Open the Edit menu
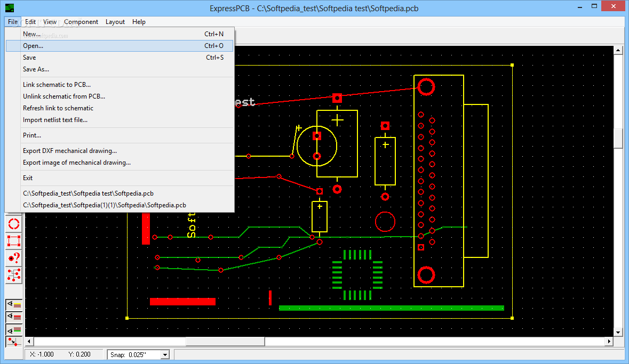Screen dimensions: 629x364 click(x=30, y=22)
